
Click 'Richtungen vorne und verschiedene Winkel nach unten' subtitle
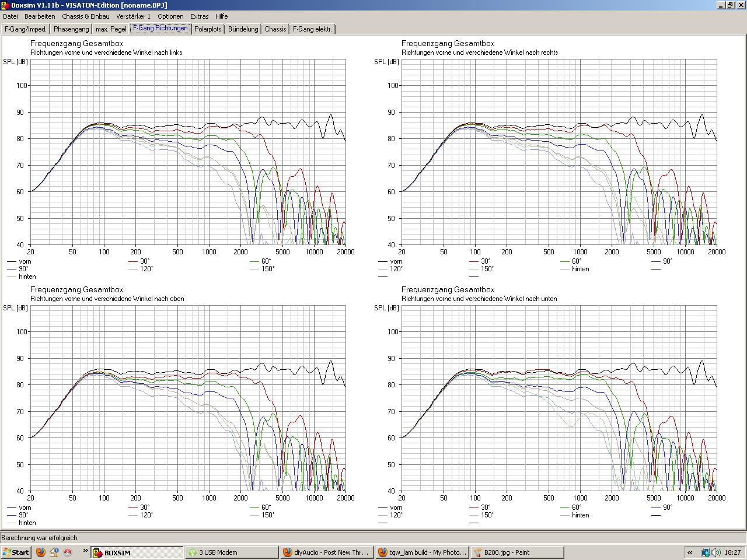[479, 299]
